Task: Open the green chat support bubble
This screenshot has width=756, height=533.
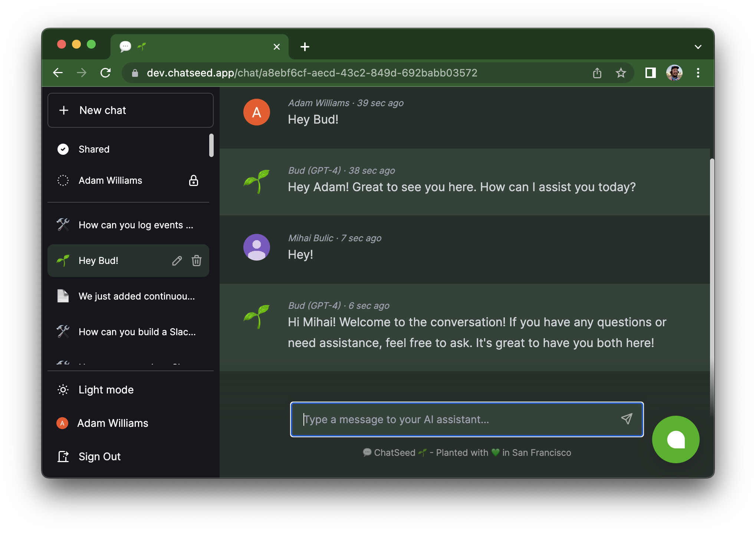Action: coord(676,439)
